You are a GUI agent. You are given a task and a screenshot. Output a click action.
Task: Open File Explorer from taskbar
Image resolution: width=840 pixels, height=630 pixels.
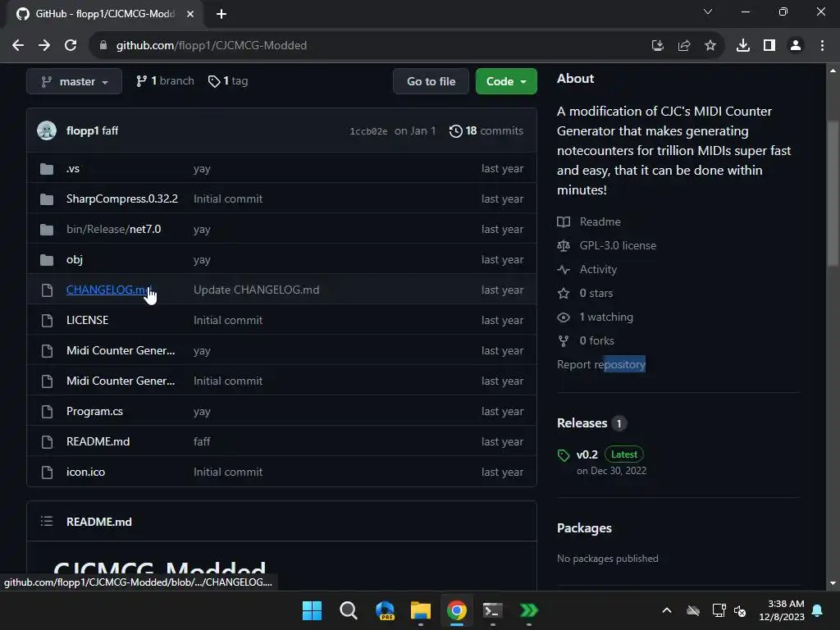click(x=421, y=610)
